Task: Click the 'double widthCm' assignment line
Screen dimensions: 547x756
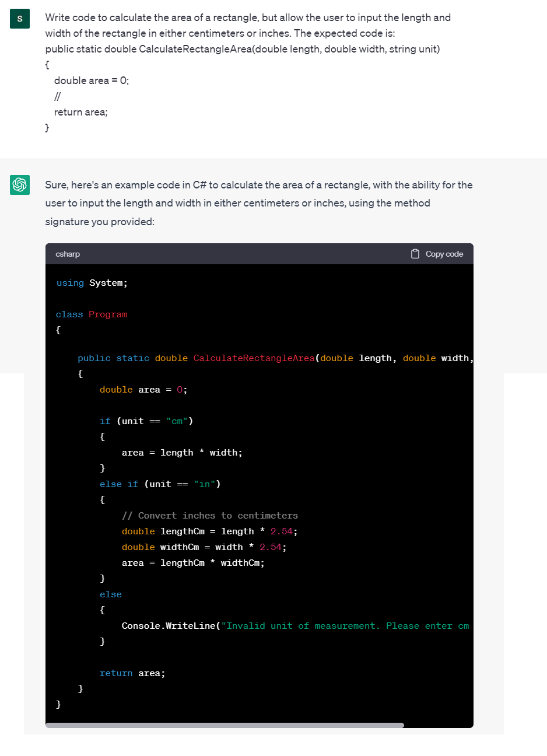Action: click(204, 547)
